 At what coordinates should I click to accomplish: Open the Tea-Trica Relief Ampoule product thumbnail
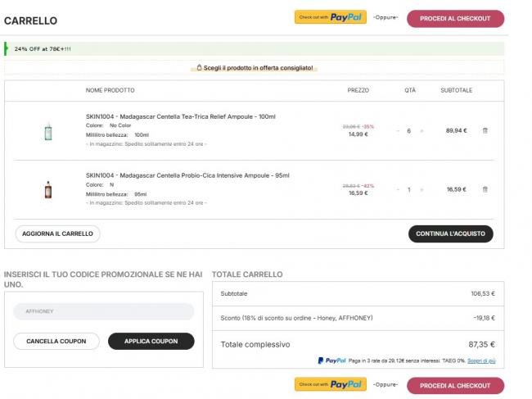[48, 131]
